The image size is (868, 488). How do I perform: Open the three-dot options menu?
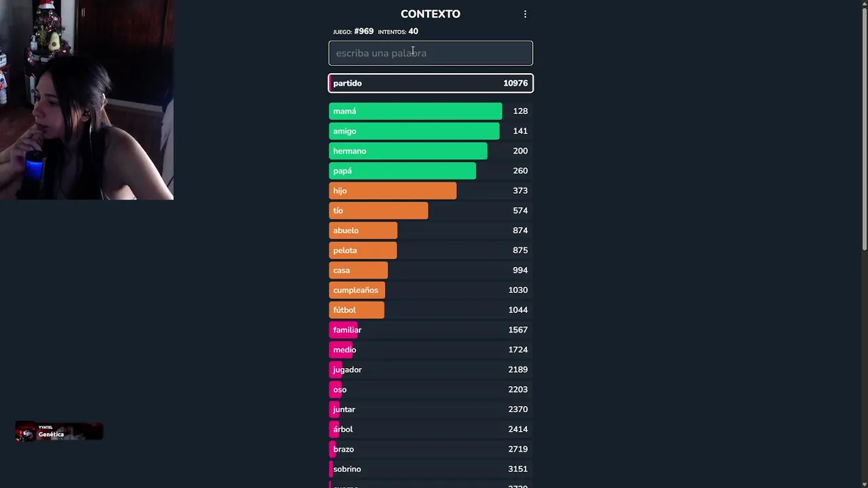point(525,14)
